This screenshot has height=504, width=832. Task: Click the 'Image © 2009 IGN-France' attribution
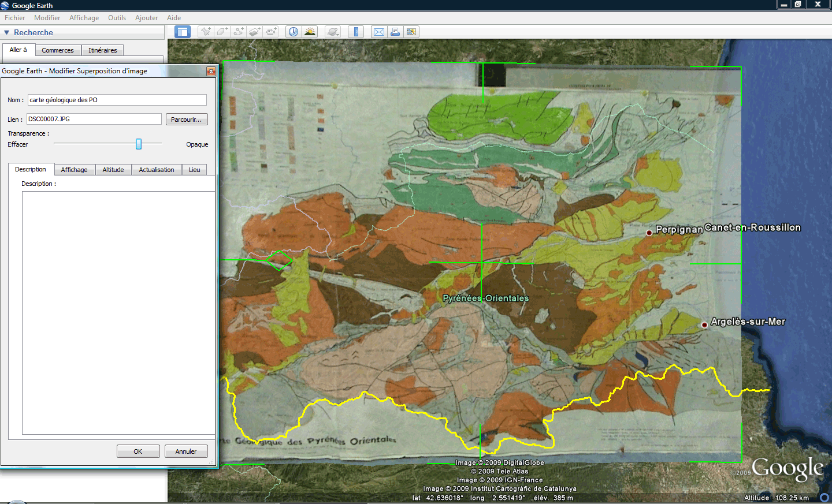point(500,480)
